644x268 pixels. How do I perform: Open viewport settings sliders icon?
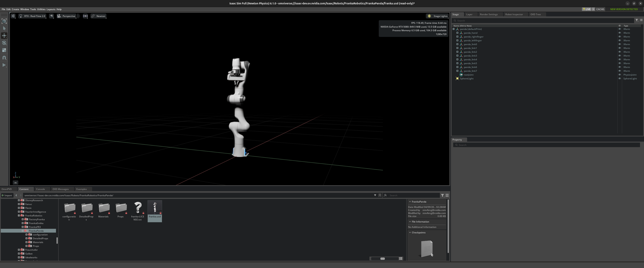tap(13, 16)
